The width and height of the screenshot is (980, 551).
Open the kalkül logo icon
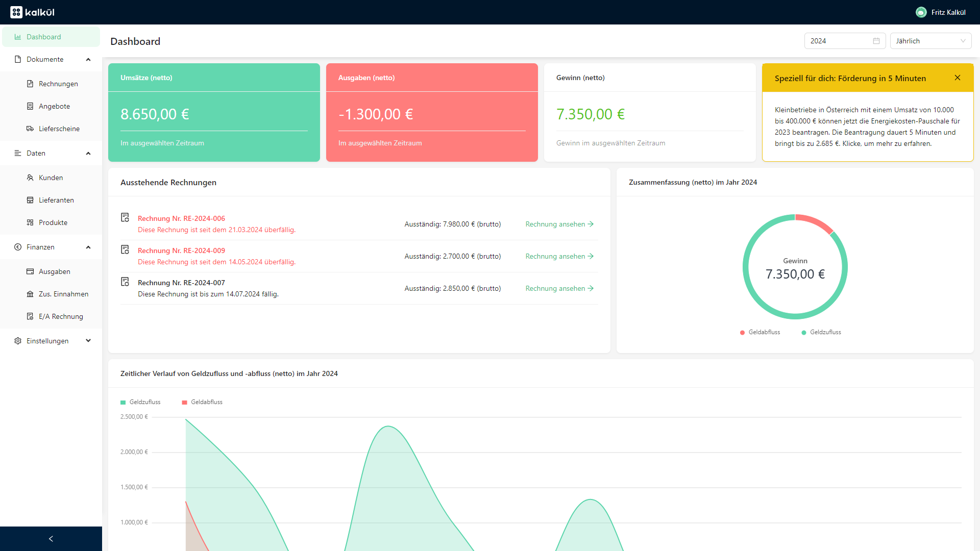pyautogui.click(x=16, y=12)
